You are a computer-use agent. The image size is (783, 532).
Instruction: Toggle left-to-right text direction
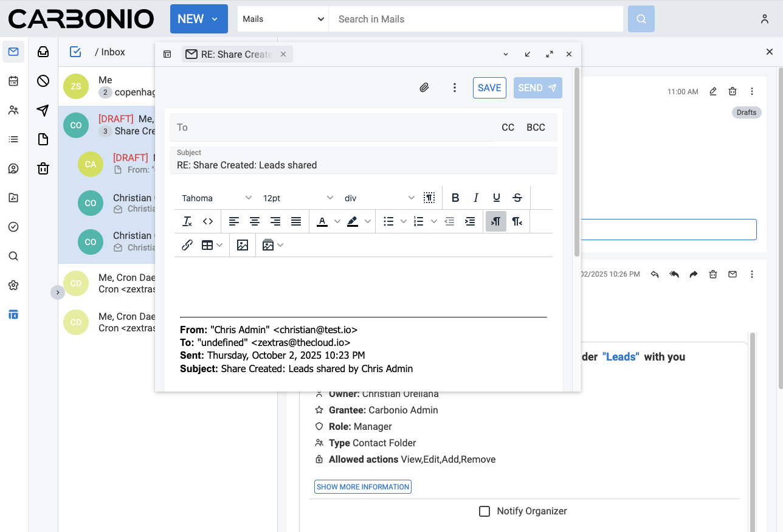coord(496,221)
